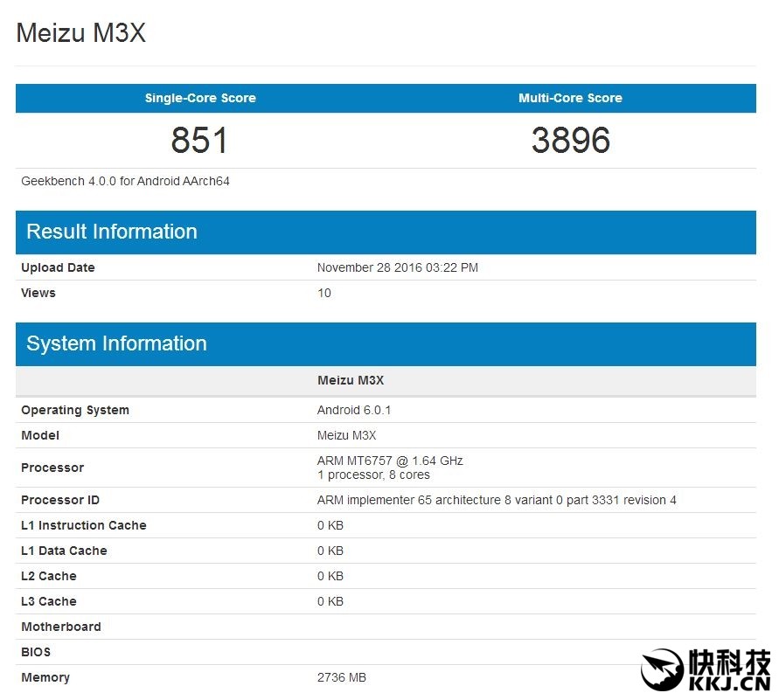Click the Model row labeled Meizu M3X
Screen dimensions: 779x700
coord(346,435)
